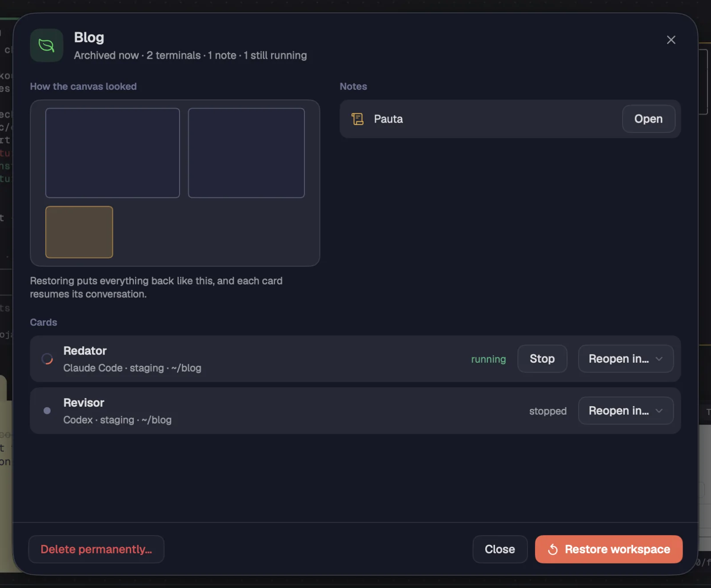Screen dimensions: 711x588
Task: Stop the Redator card
Action: pyautogui.click(x=542, y=359)
